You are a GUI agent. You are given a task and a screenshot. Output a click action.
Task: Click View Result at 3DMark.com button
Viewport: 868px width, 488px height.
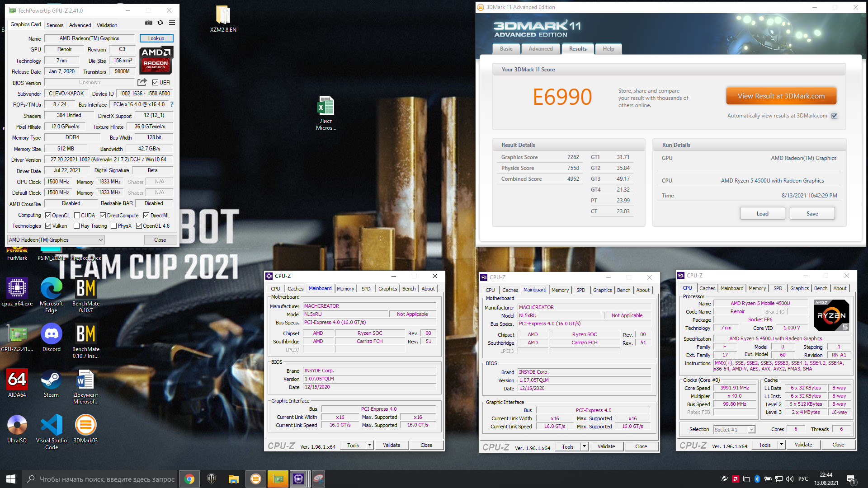781,96
